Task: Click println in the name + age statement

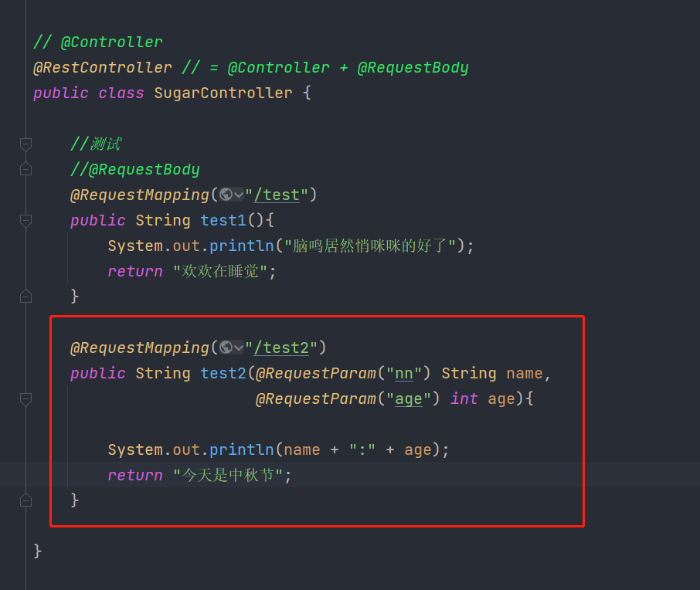Action: click(x=242, y=450)
